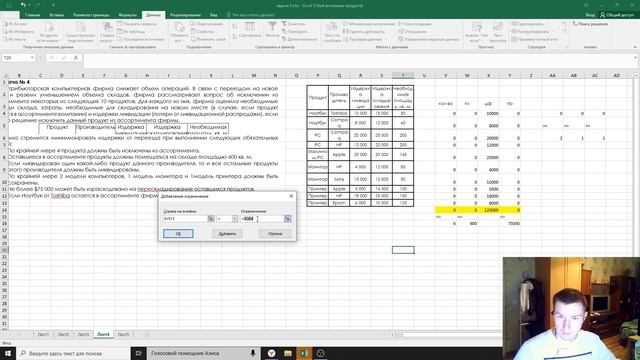Open the From Other Sources dropdown

point(49,32)
